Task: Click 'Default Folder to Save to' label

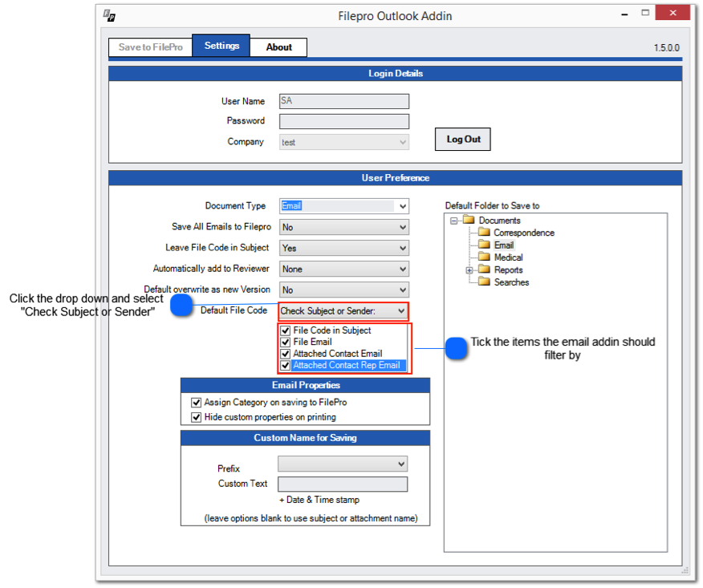Action: pyautogui.click(x=492, y=205)
